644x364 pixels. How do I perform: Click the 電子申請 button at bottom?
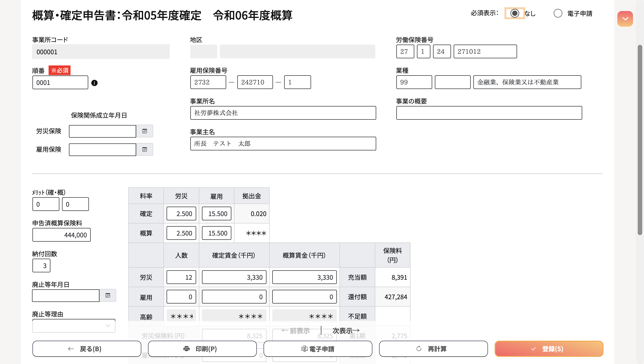click(x=318, y=349)
